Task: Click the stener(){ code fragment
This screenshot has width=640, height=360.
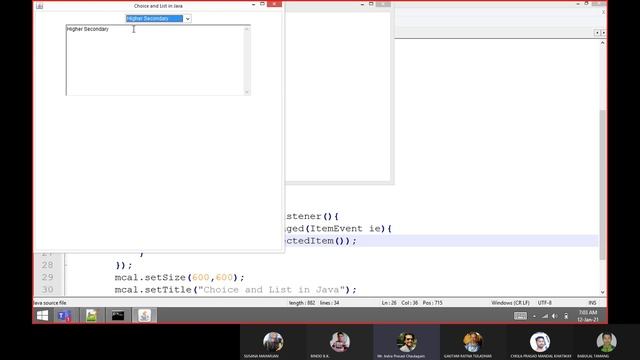Action: click(312, 216)
